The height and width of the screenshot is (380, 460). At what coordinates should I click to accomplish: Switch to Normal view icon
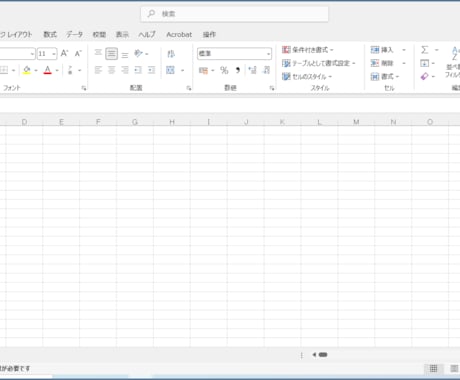click(433, 368)
